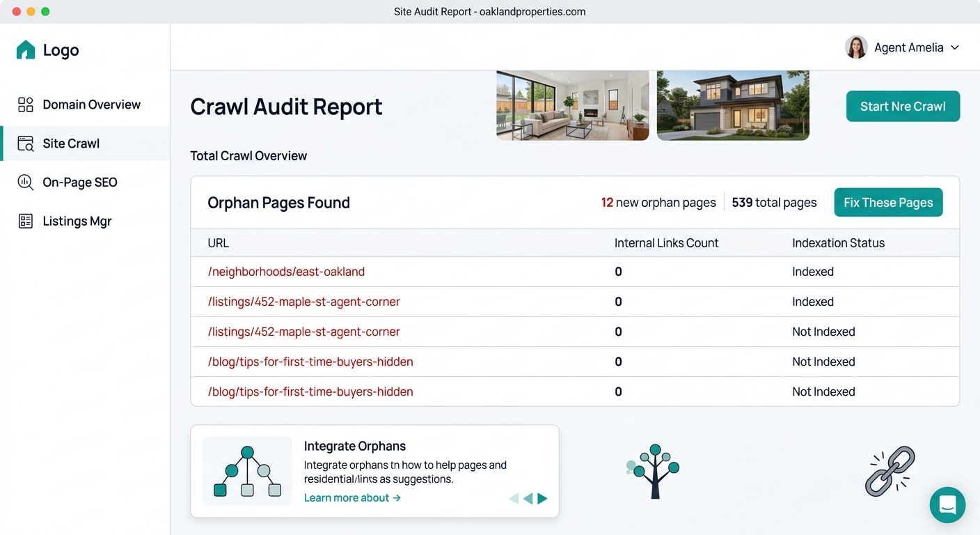Click the Integrate Orphans card title
This screenshot has width=980, height=535.
click(354, 447)
